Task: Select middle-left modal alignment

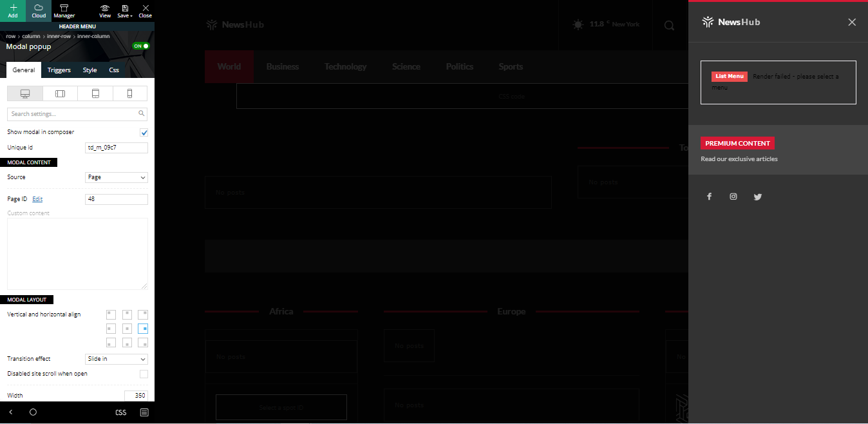Action: coord(111,329)
